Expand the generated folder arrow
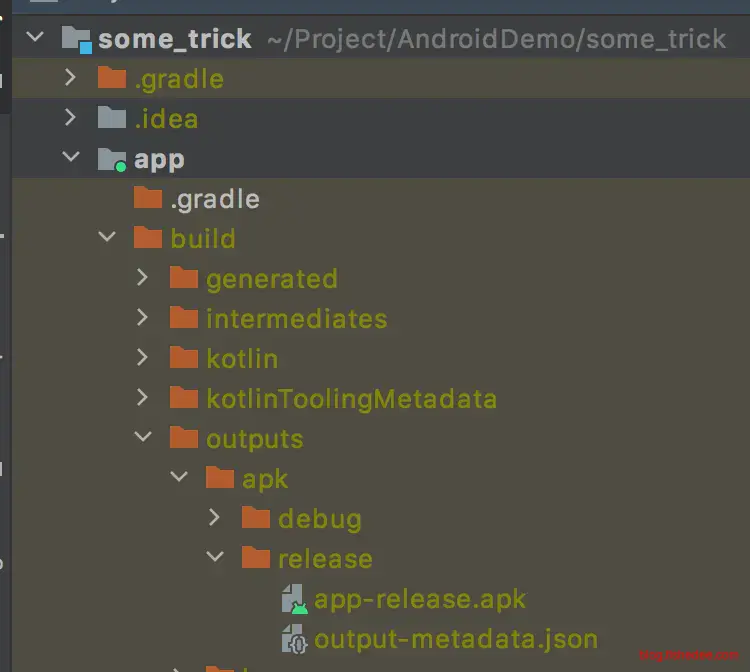Viewport: 750px width, 672px height. (142, 278)
